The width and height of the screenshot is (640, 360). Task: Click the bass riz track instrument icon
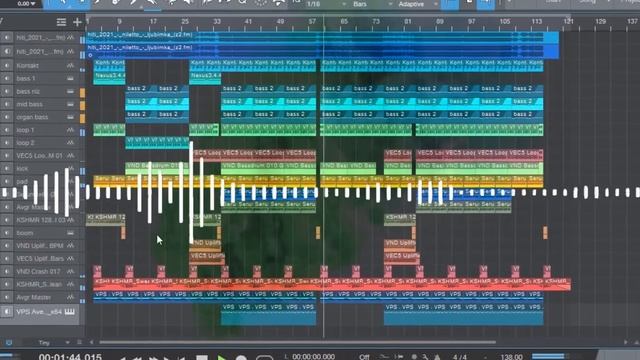tap(71, 91)
